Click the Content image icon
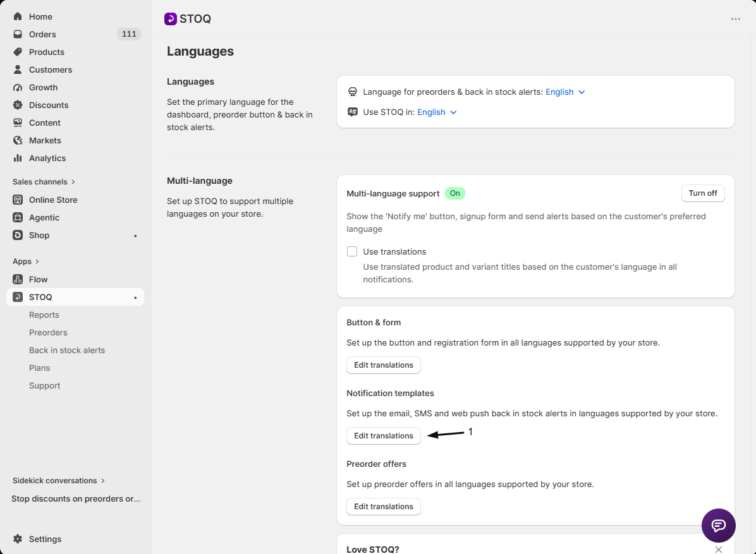756x554 pixels. (18, 123)
